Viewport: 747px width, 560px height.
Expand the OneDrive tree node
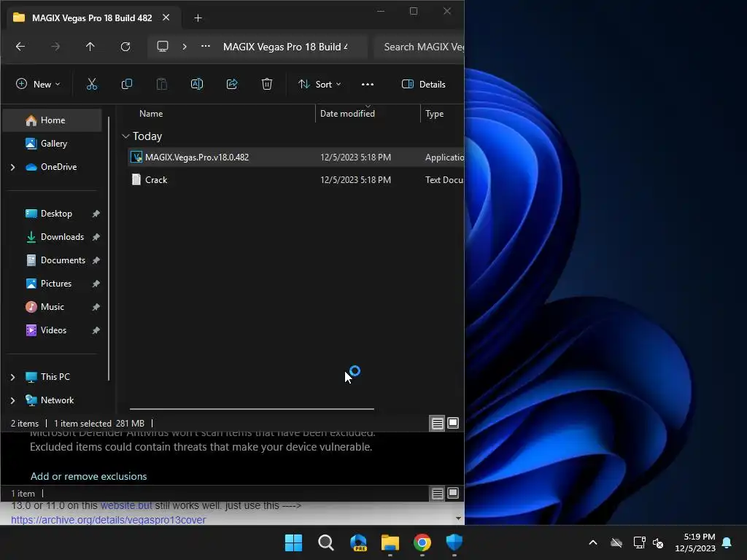tap(13, 167)
